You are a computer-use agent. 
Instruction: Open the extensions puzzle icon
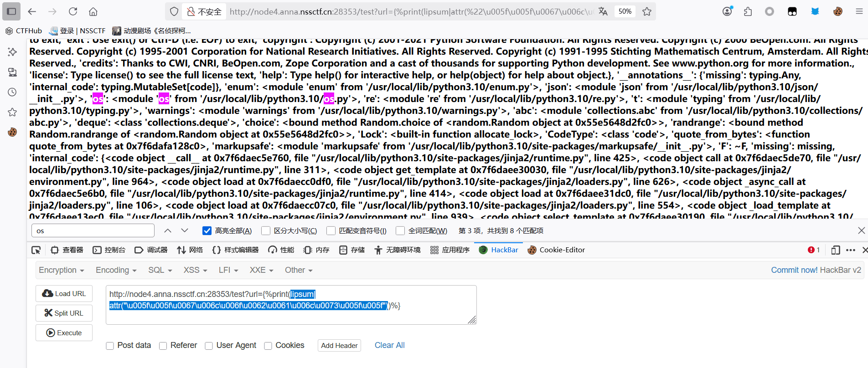point(748,11)
